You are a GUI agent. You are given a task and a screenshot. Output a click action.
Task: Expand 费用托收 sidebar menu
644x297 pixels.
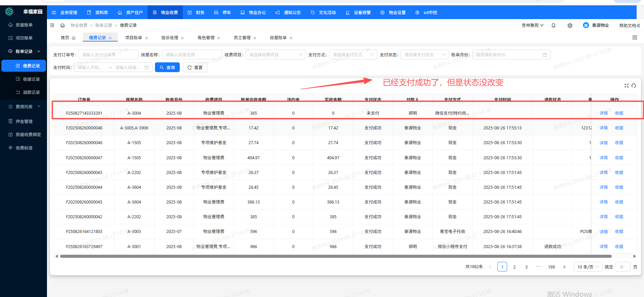pos(24,107)
